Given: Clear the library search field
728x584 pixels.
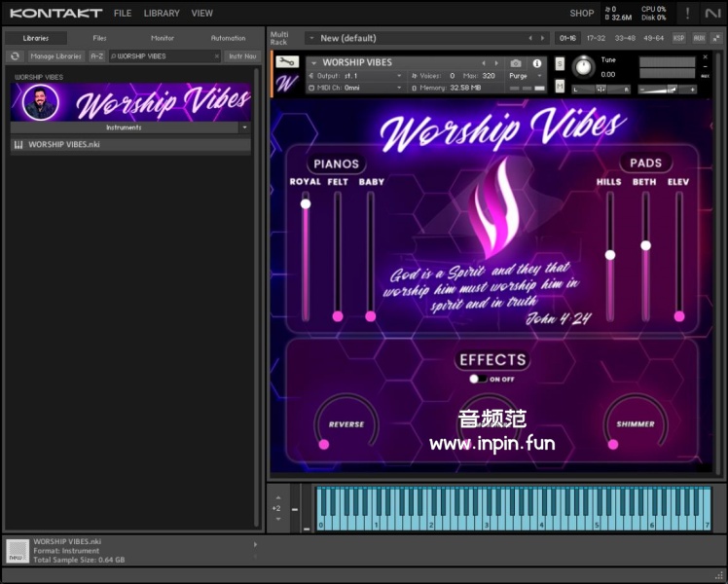Looking at the screenshot, I should [x=216, y=56].
